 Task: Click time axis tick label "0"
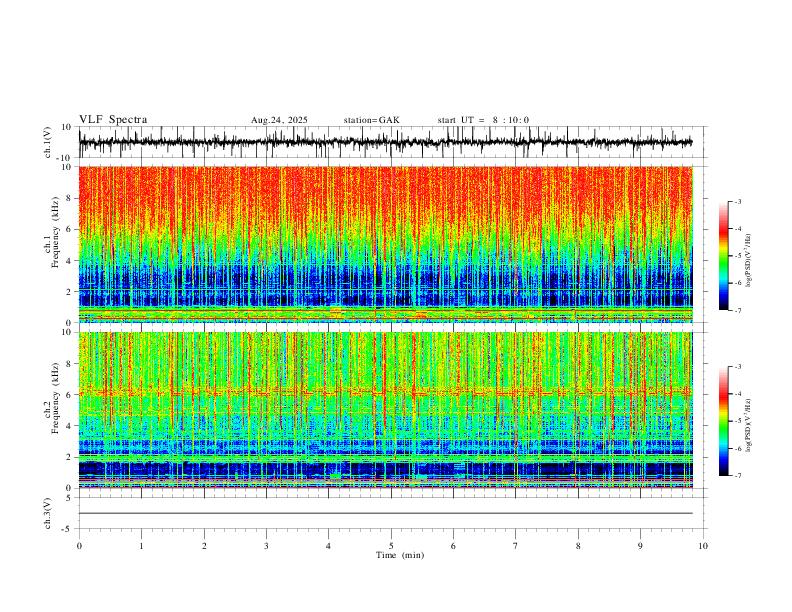coord(79,546)
